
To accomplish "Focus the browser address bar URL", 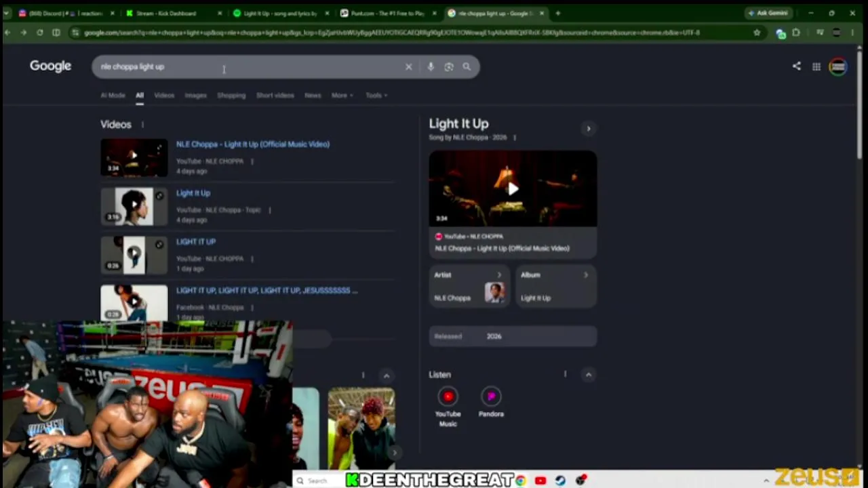I will coord(392,33).
